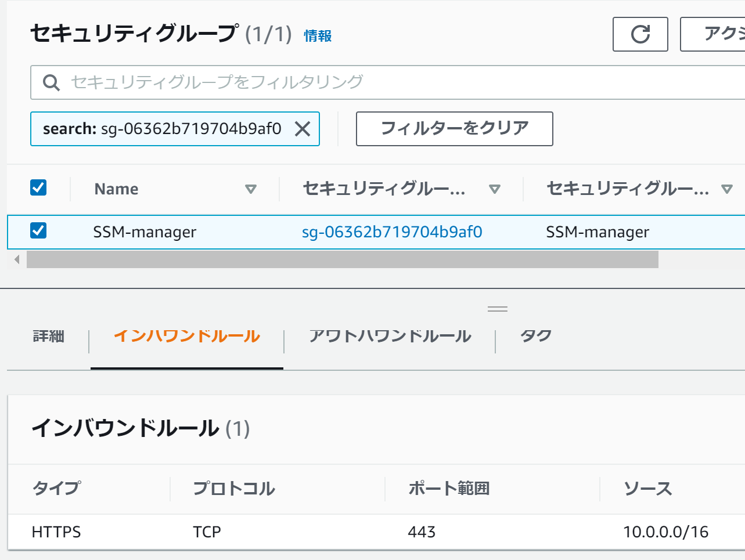This screenshot has height=560, width=745.
Task: Remove the sg-06362b719704b9af0 search filter
Action: [x=303, y=129]
